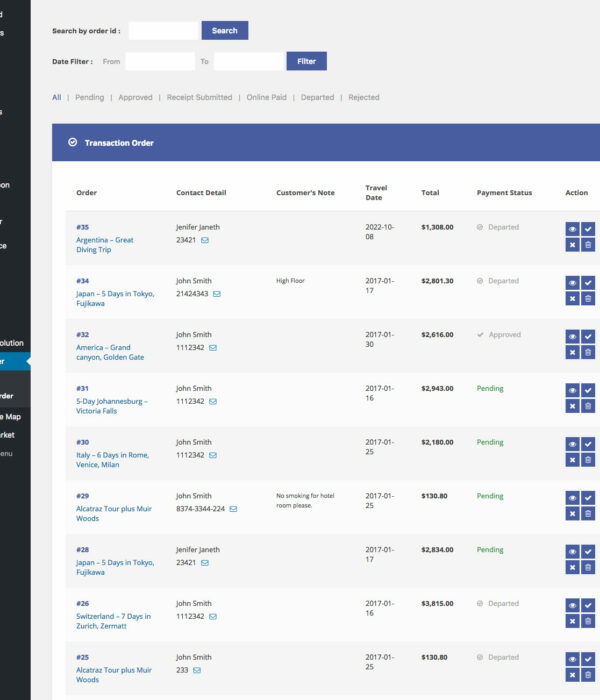Approve order #29 with the checkmark button
The image size is (600, 700).
click(588, 498)
